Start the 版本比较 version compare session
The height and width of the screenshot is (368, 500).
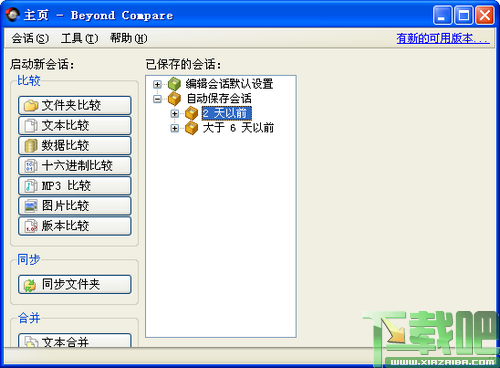click(75, 226)
